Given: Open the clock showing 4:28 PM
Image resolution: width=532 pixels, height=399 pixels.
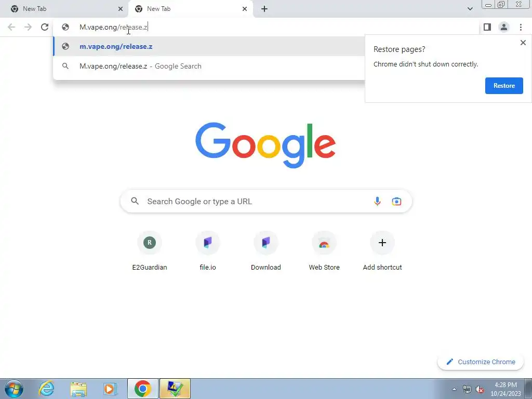Looking at the screenshot, I should pos(506,389).
